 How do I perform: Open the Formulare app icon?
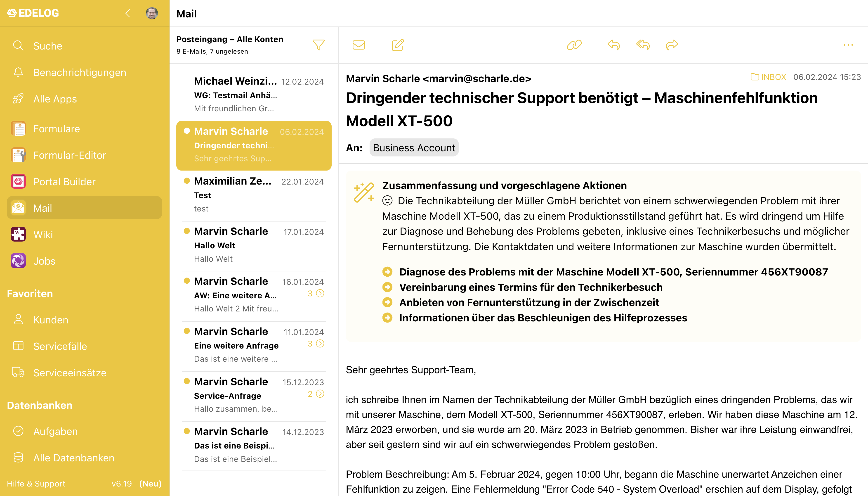(x=18, y=129)
